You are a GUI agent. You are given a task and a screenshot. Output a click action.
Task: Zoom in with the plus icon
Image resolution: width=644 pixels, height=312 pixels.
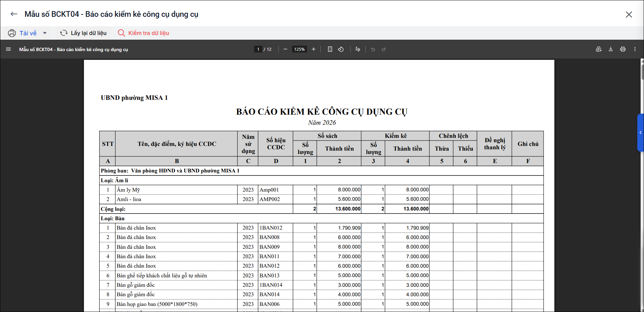point(314,49)
